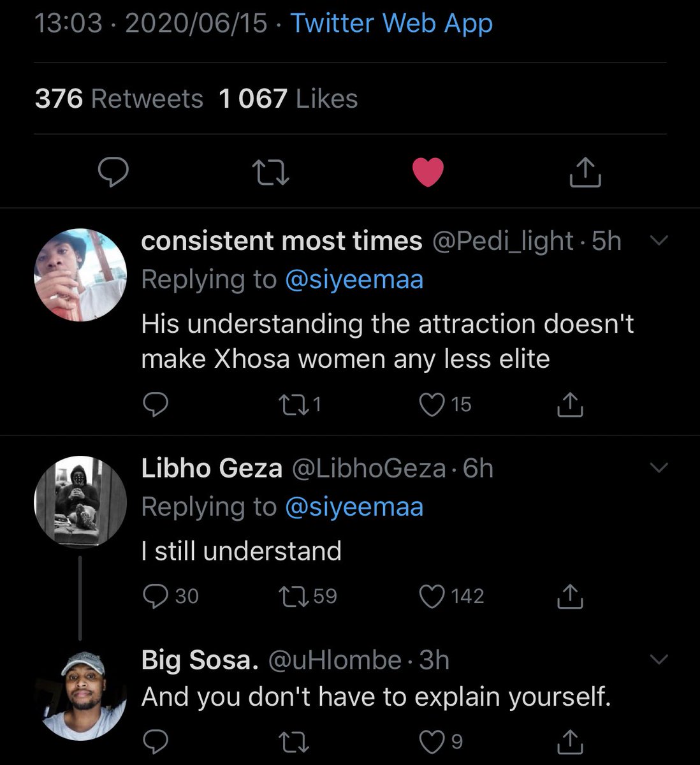Viewport: 700px width, 765px height.
Task: Reply to the main tweet
Action: point(113,172)
